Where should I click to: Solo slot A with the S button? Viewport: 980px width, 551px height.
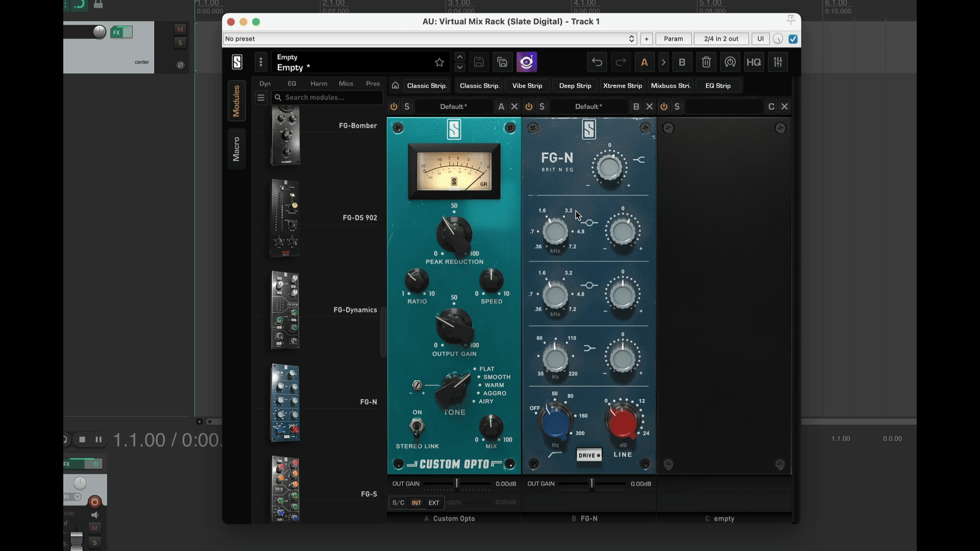[407, 107]
